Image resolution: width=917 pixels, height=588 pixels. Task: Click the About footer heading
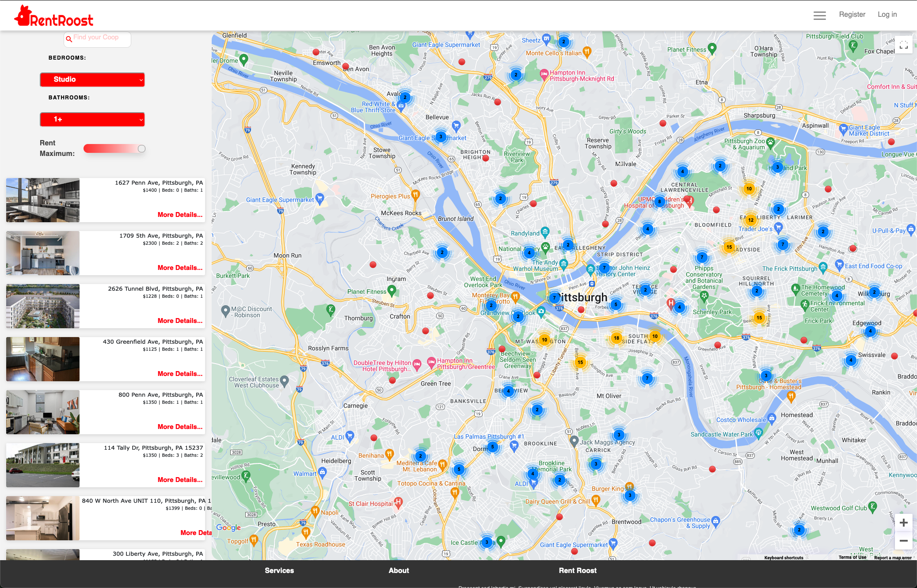[399, 570]
